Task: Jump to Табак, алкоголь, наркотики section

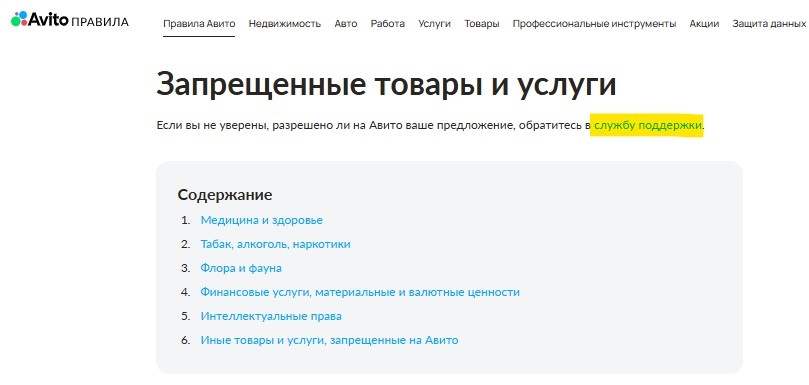Action: tap(276, 244)
